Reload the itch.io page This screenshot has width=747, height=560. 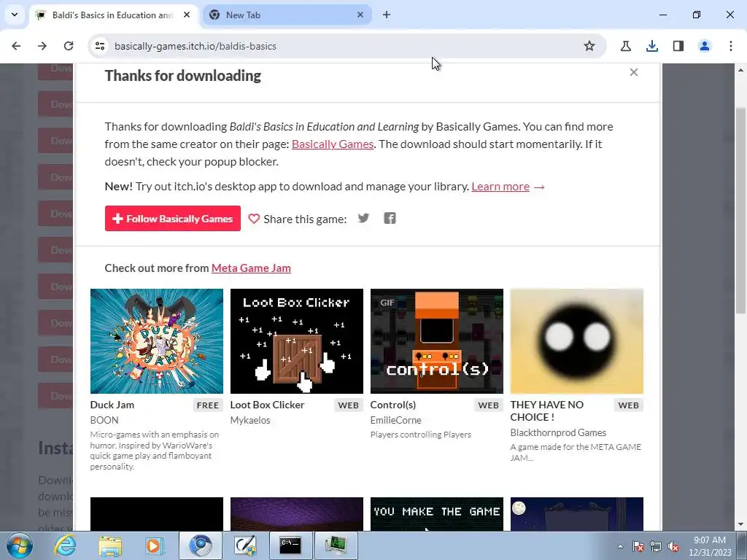tap(69, 46)
